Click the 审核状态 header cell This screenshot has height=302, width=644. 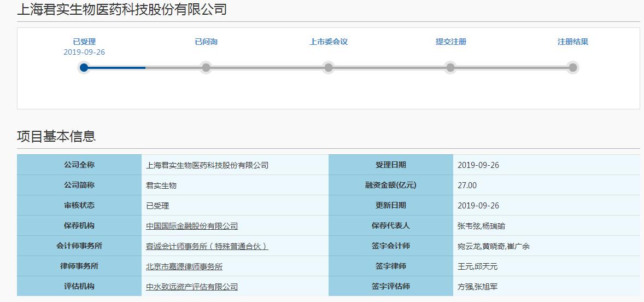(79, 205)
